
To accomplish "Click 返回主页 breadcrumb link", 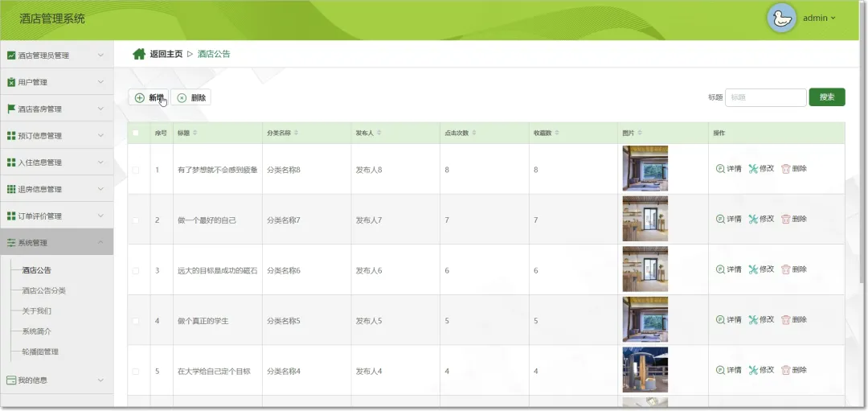I will click(166, 54).
